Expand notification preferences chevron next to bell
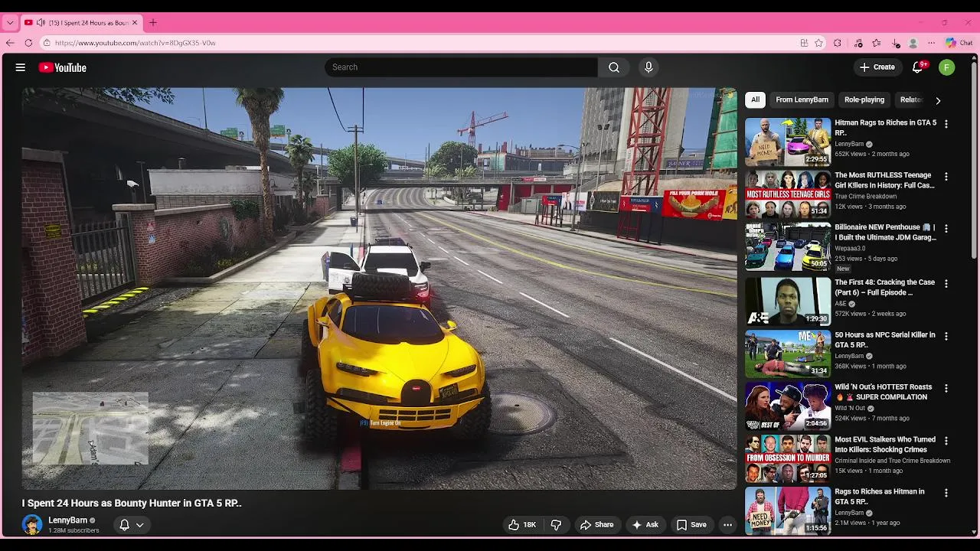This screenshot has width=980, height=551. [140, 525]
